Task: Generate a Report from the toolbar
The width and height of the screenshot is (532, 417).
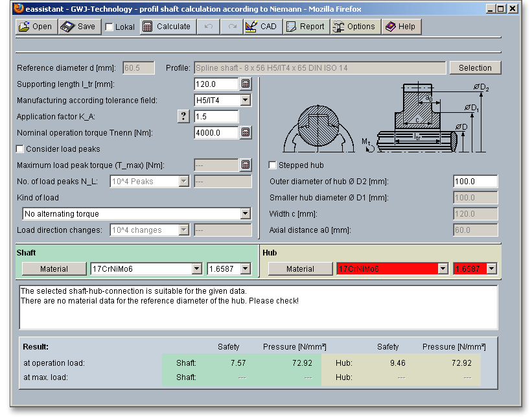Action: (305, 27)
